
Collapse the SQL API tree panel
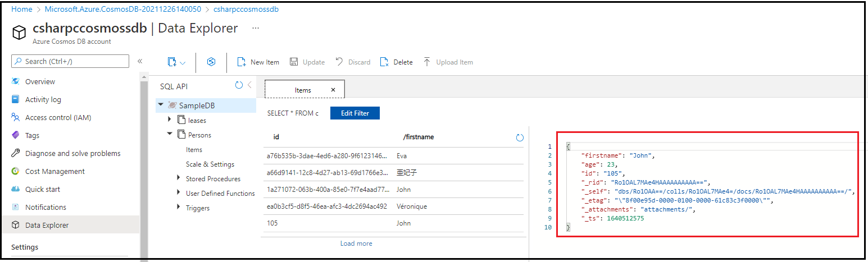pos(249,85)
